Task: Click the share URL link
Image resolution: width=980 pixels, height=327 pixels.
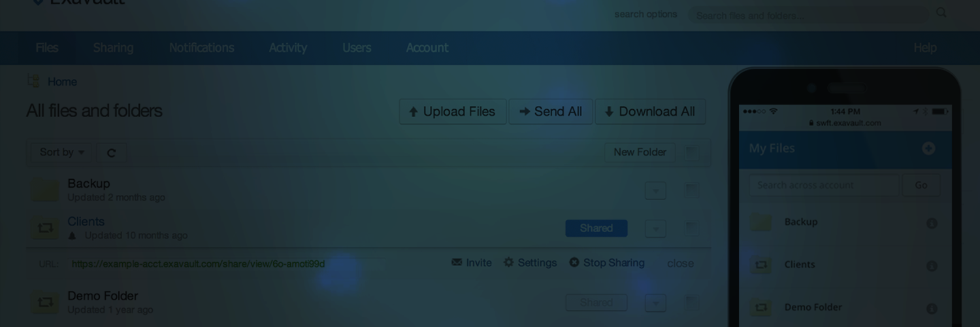Action: (198, 264)
